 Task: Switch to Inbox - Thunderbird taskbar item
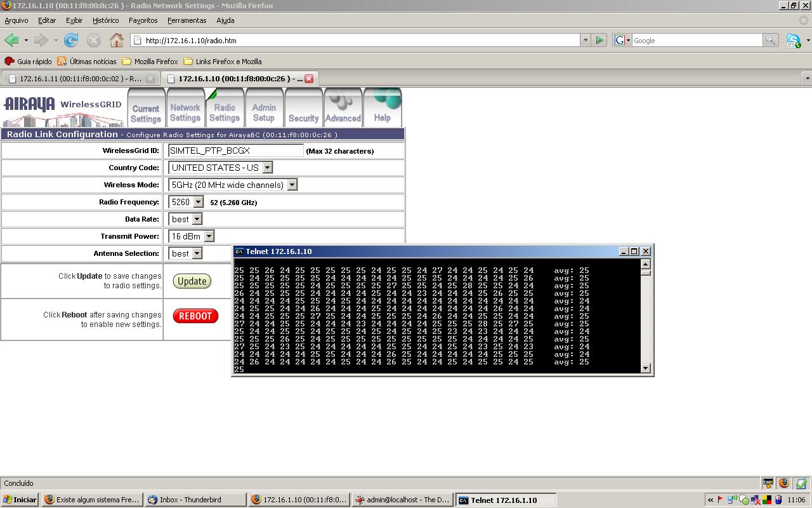click(x=195, y=500)
